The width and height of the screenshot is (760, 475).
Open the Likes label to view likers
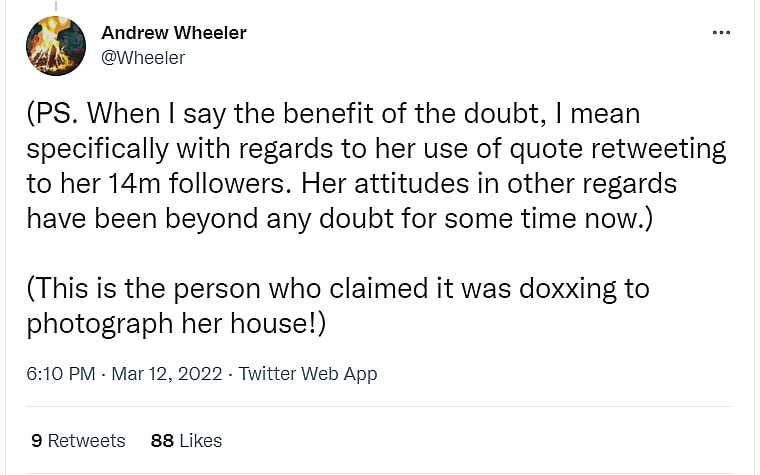click(x=200, y=440)
